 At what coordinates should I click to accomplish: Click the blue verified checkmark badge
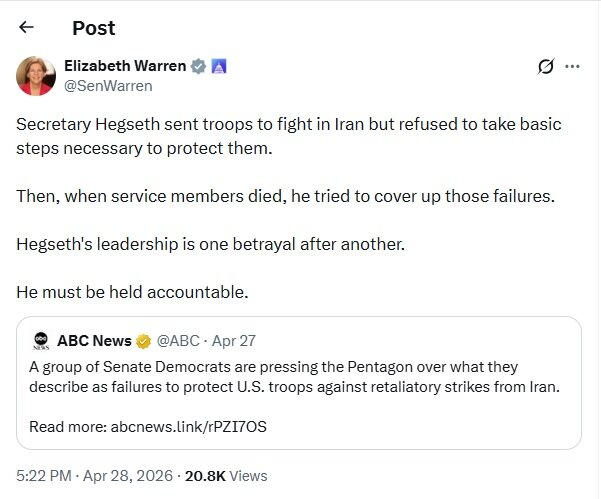[x=199, y=67]
